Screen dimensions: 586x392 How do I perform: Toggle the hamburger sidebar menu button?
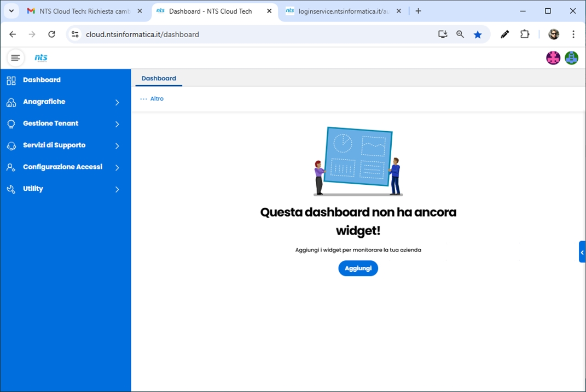(x=15, y=58)
